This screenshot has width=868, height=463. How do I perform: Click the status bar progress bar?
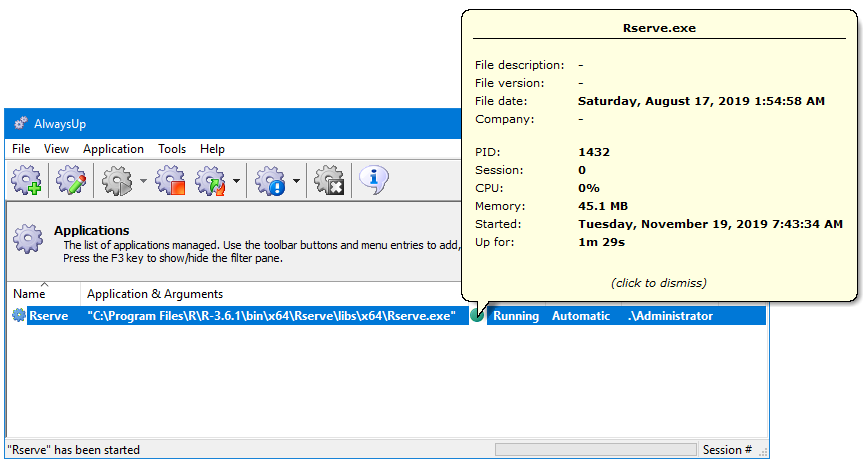596,450
